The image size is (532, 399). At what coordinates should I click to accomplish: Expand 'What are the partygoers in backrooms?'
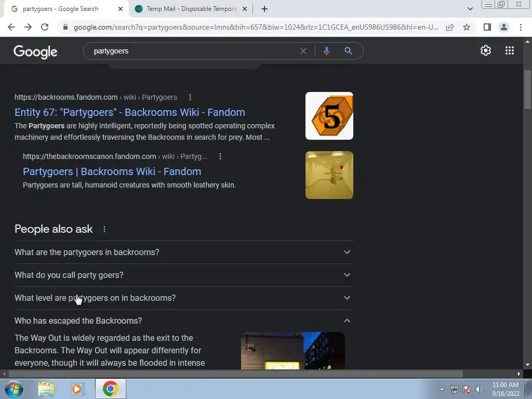183,252
